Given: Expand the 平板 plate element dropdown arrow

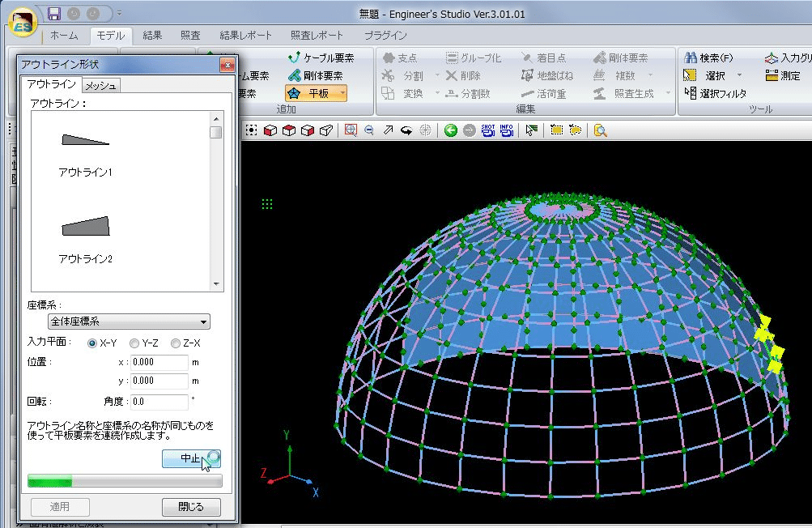Looking at the screenshot, I should [342, 94].
